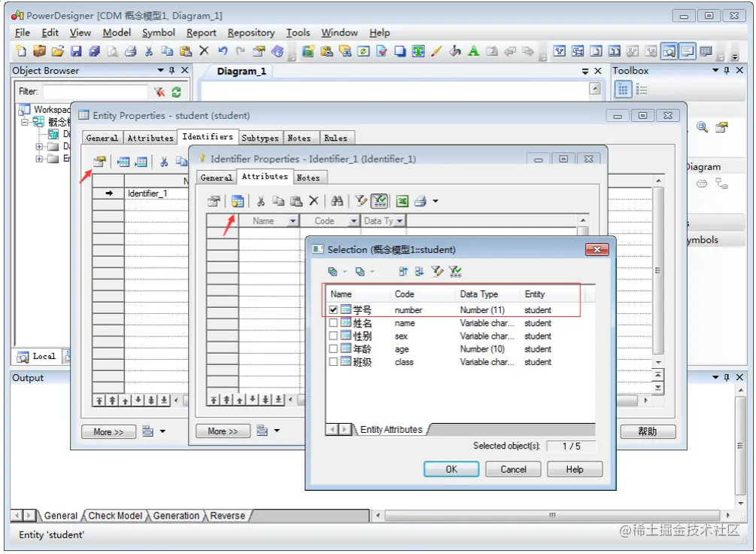Click Properties icon in Entity Properties toolbar
The image size is (756, 554).
(x=99, y=162)
